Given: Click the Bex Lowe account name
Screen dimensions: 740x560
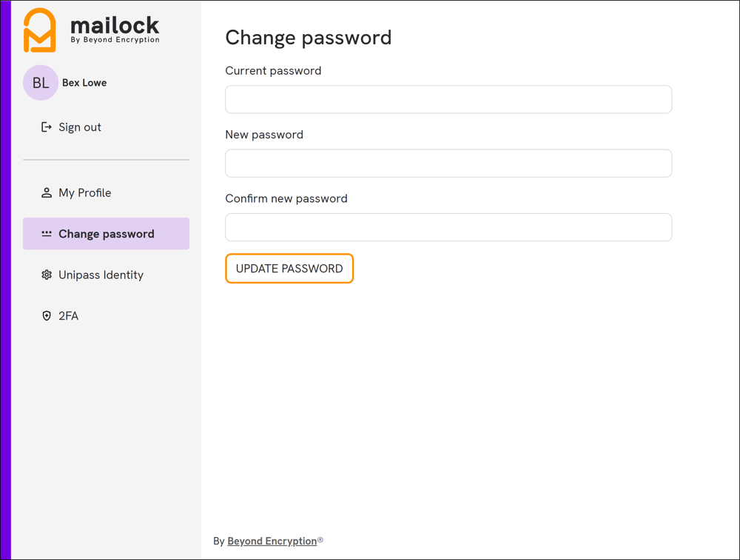Looking at the screenshot, I should [x=84, y=82].
